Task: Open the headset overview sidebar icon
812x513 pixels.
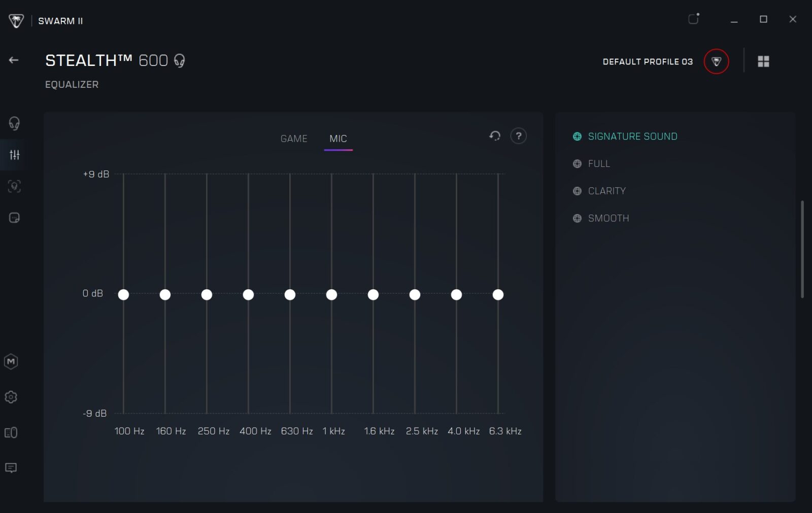Action: [14, 123]
